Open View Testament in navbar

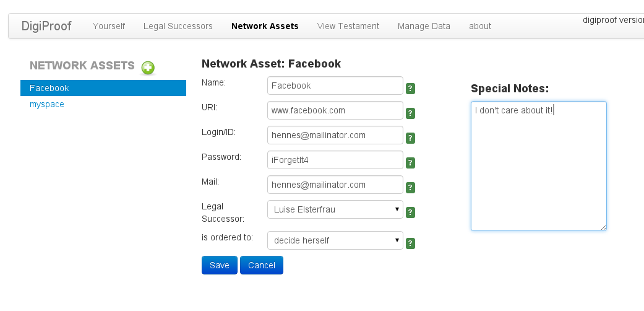(348, 26)
